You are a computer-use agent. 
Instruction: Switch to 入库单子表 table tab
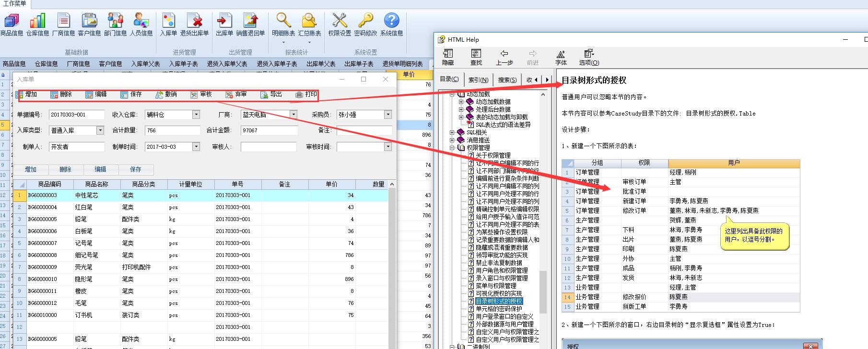[183, 64]
